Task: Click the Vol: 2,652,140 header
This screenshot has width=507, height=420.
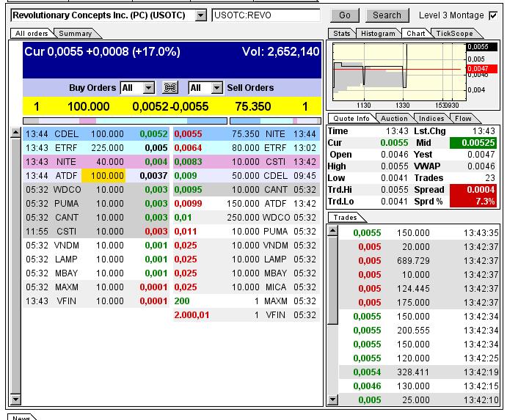Action: [280, 51]
